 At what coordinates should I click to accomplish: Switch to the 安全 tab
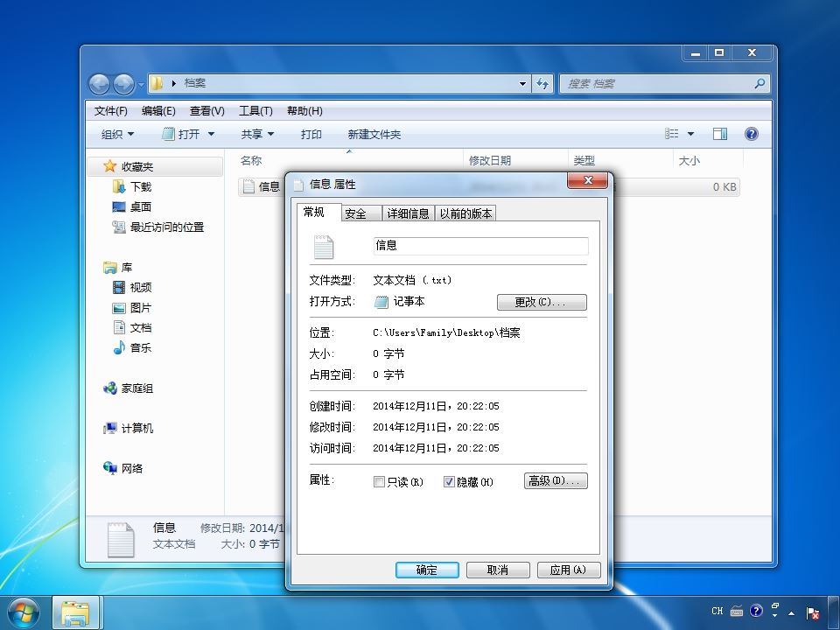click(361, 213)
